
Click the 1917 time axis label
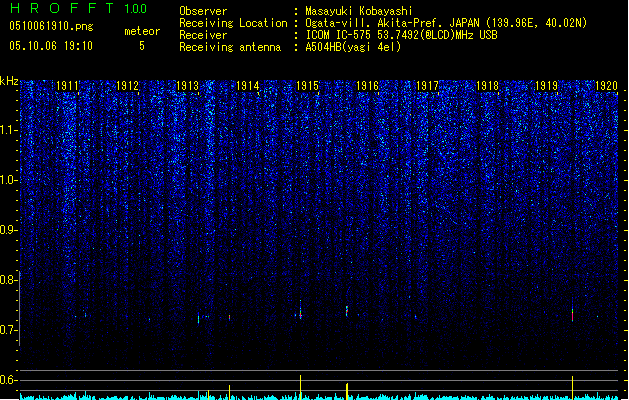click(427, 86)
